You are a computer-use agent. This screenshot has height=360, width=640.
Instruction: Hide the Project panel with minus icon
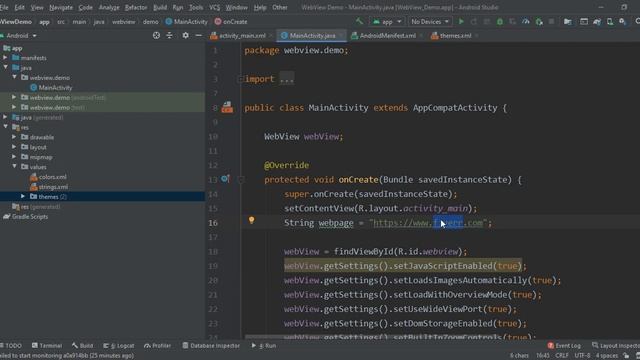pyautogui.click(x=199, y=36)
